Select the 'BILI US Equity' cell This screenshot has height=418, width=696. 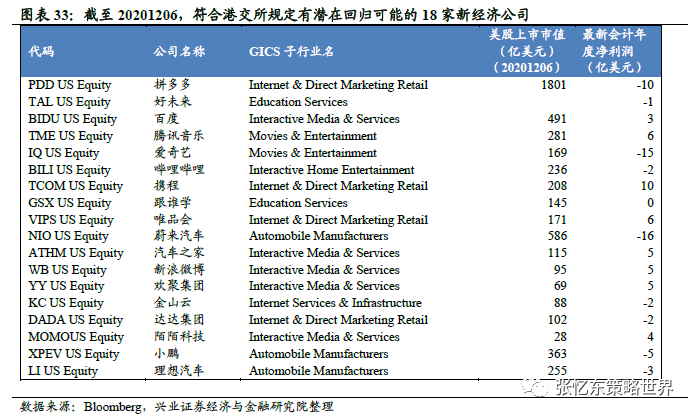[x=69, y=170]
